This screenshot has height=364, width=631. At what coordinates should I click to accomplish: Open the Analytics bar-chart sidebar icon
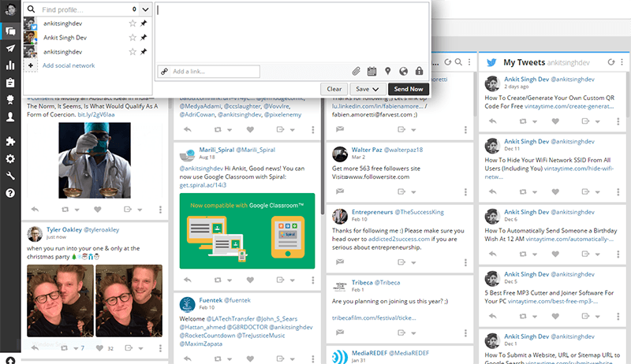pyautogui.click(x=10, y=65)
